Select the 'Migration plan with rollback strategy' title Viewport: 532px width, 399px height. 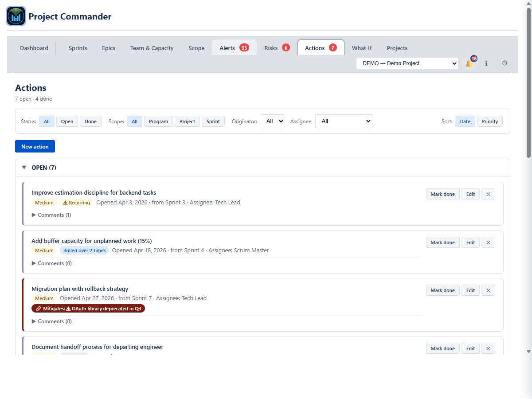pyautogui.click(x=80, y=289)
